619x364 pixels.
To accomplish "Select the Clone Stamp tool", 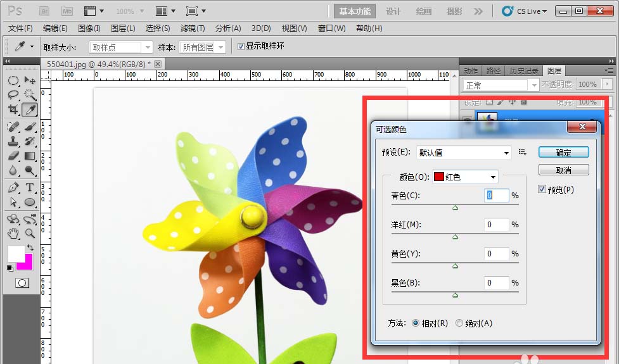I will [x=13, y=141].
